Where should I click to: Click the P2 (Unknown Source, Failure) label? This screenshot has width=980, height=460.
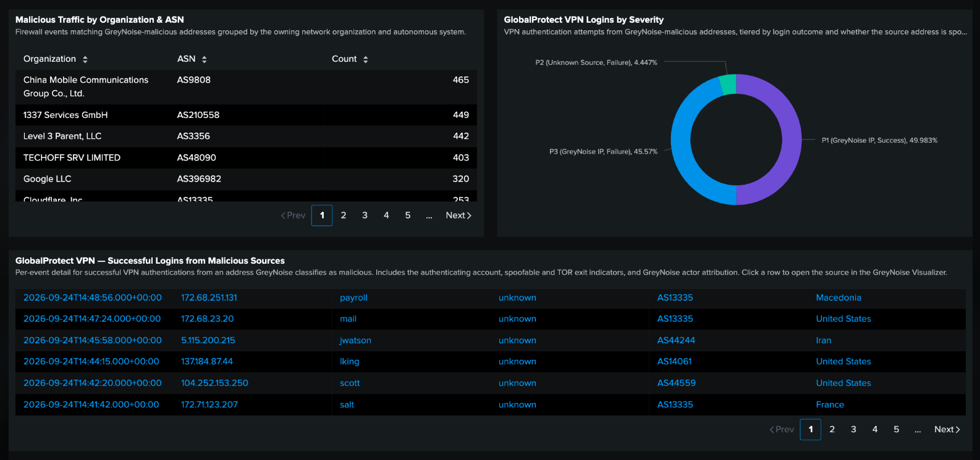coord(596,63)
